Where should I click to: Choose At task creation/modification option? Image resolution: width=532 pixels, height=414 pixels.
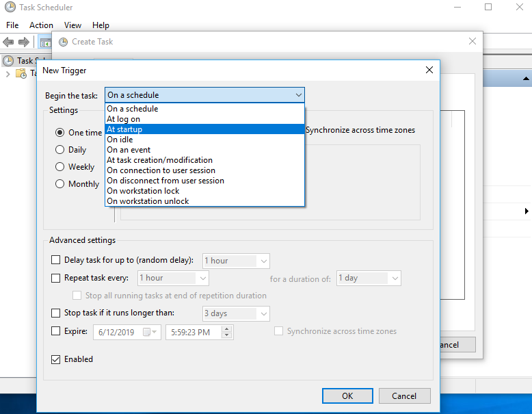point(204,160)
